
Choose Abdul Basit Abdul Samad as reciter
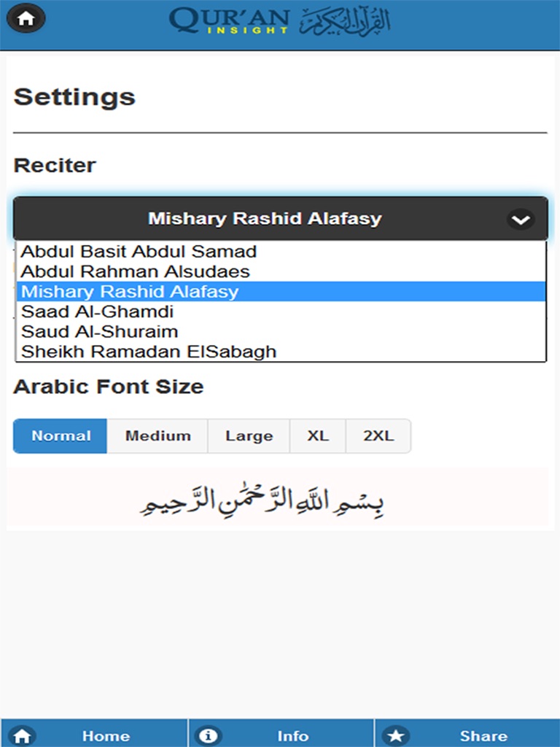139,252
